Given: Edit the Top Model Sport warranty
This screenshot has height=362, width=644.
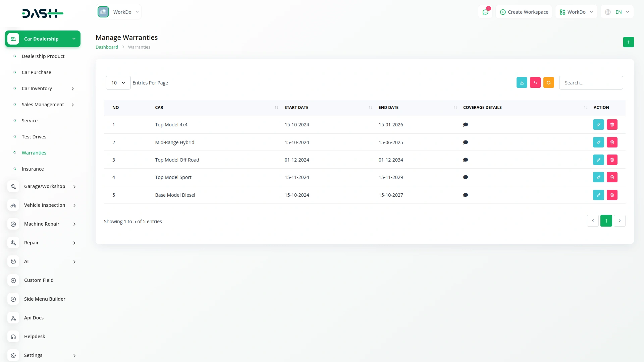Looking at the screenshot, I should (598, 177).
